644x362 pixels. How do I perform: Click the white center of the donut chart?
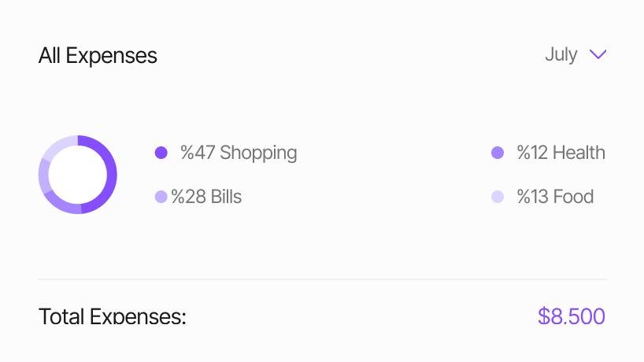coord(78,175)
